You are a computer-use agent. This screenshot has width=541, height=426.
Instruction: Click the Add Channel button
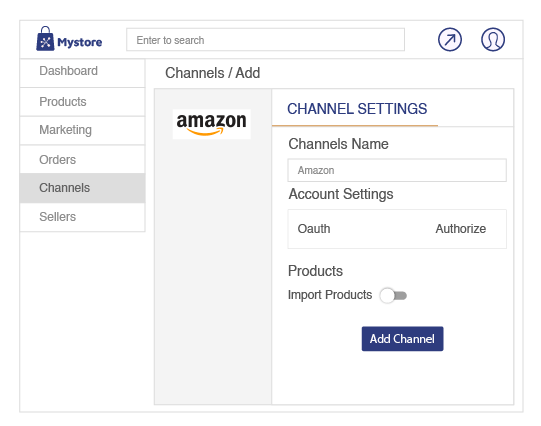(x=402, y=339)
